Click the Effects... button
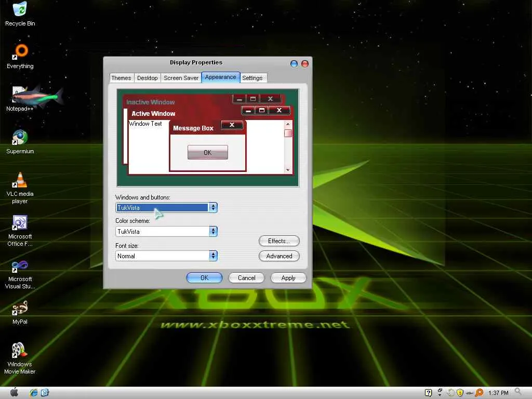This screenshot has width=532, height=399. (x=279, y=241)
